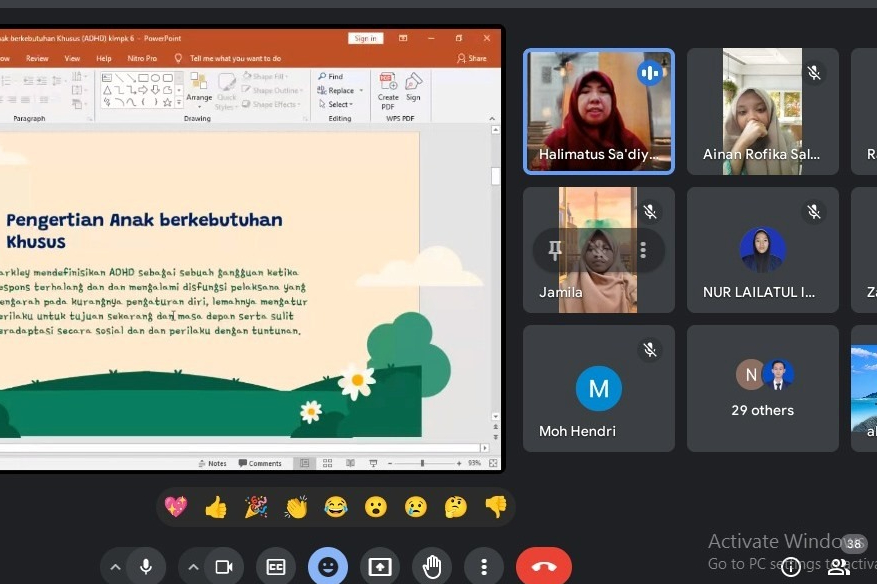Switch to the View ribbon tab
Image resolution: width=877 pixels, height=584 pixels.
(x=73, y=58)
